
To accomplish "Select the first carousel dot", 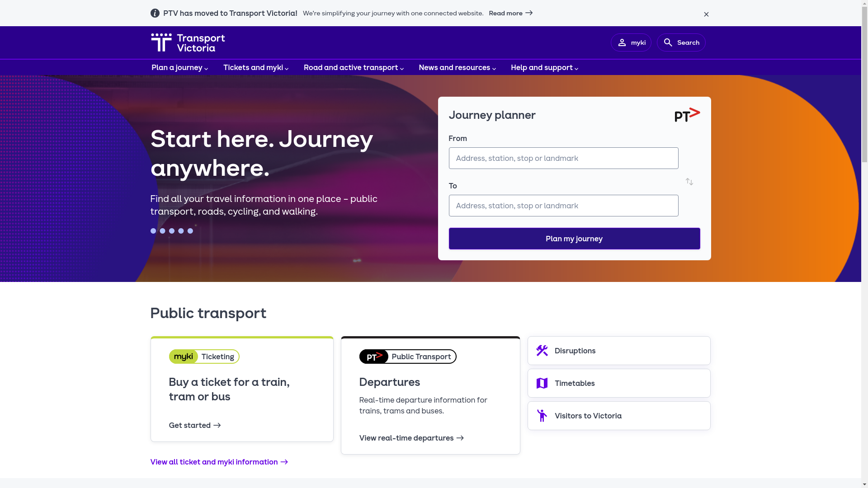I will 153,231.
